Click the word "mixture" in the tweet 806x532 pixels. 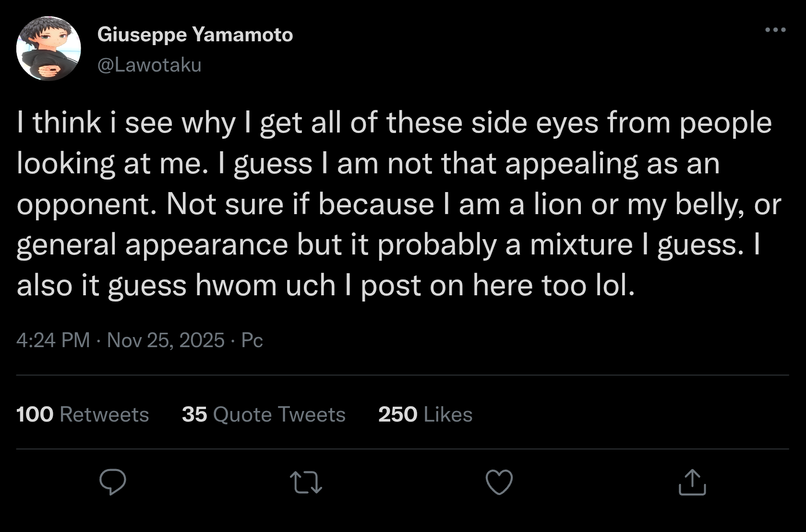tap(581, 244)
